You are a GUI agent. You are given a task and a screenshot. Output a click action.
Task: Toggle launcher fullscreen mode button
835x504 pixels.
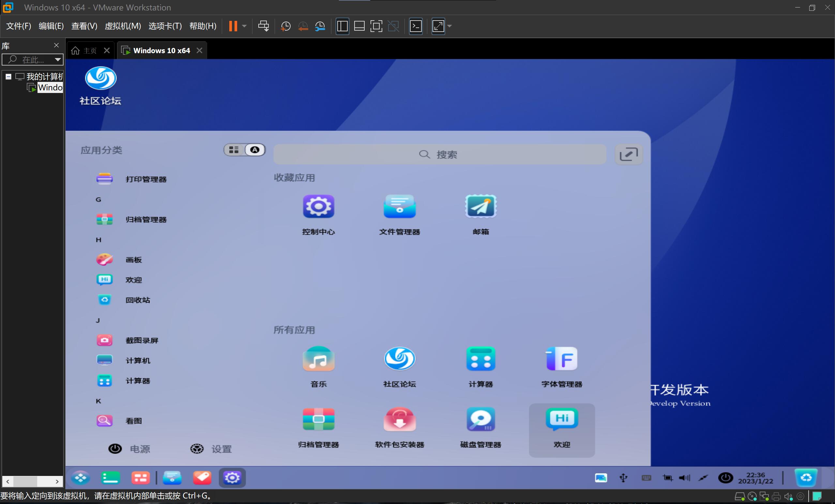click(628, 155)
